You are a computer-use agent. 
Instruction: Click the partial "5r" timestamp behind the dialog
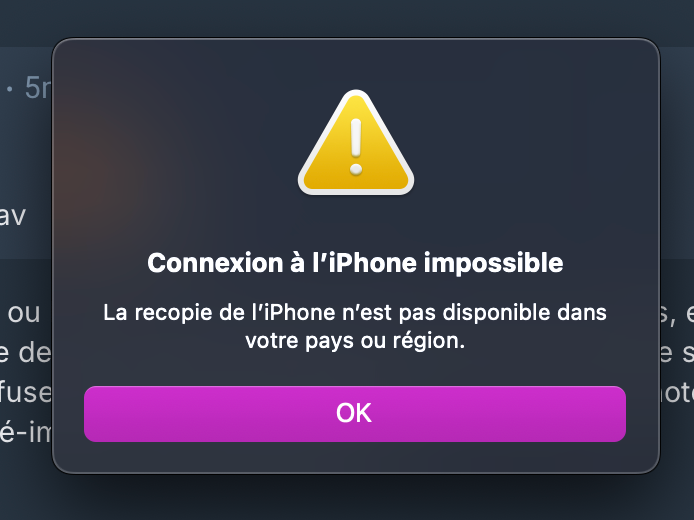pos(38,88)
